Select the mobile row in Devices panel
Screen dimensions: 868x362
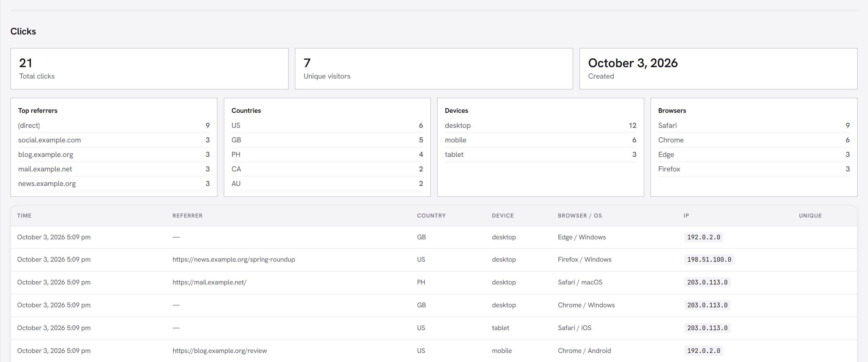click(540, 140)
